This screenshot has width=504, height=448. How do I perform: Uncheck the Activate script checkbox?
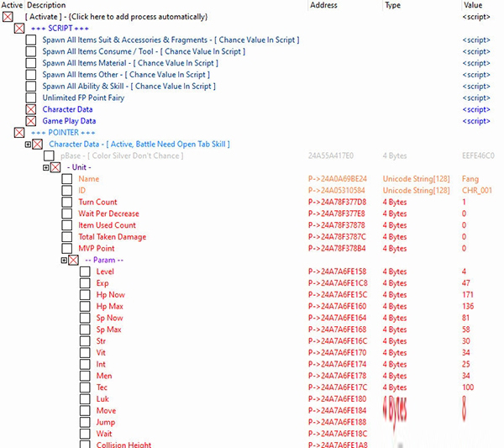(x=8, y=17)
